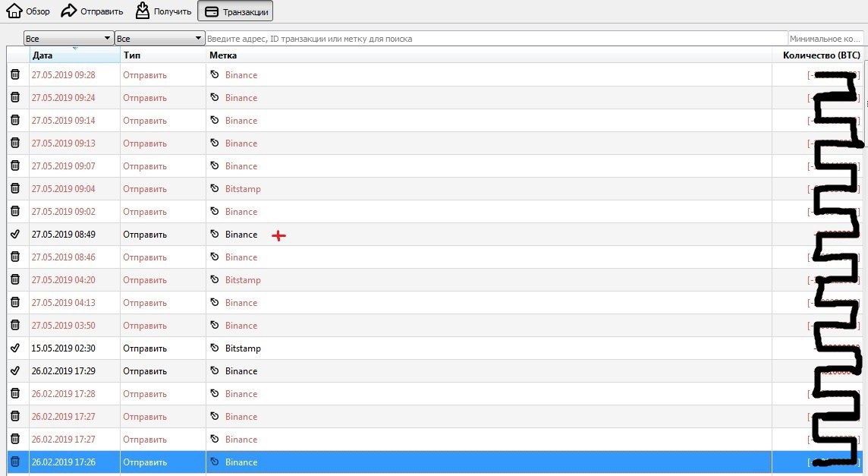Sort by Количество (BTC) column header
The width and height of the screenshot is (868, 476).
pyautogui.click(x=818, y=55)
